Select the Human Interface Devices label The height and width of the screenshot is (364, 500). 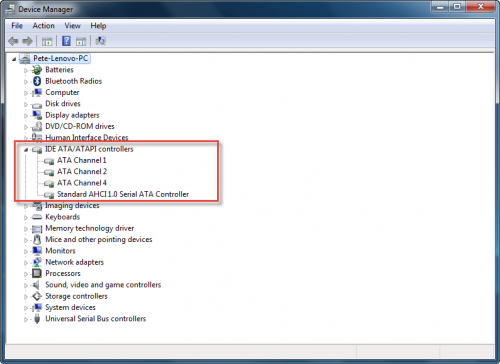click(87, 138)
